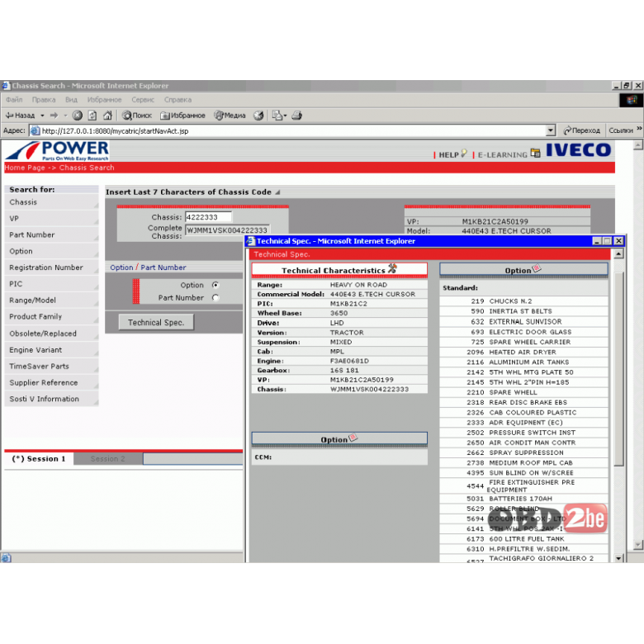Click the HELP link

448,155
